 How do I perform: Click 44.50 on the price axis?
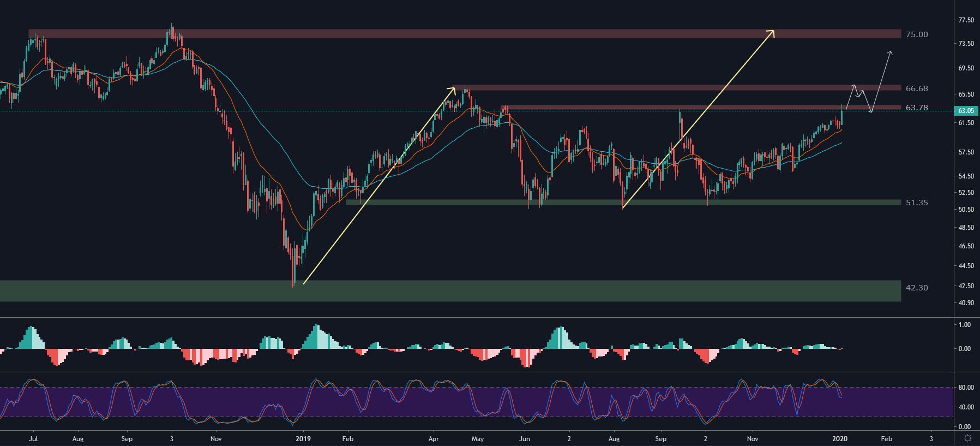pos(966,266)
